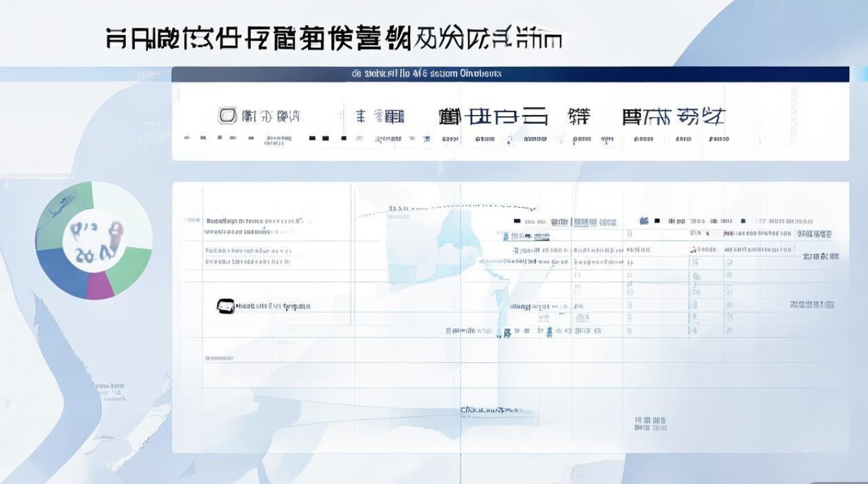Screen dimensions: 868x484
Task: Enable the dark checkbox near the table header
Action: pyautogui.click(x=516, y=221)
